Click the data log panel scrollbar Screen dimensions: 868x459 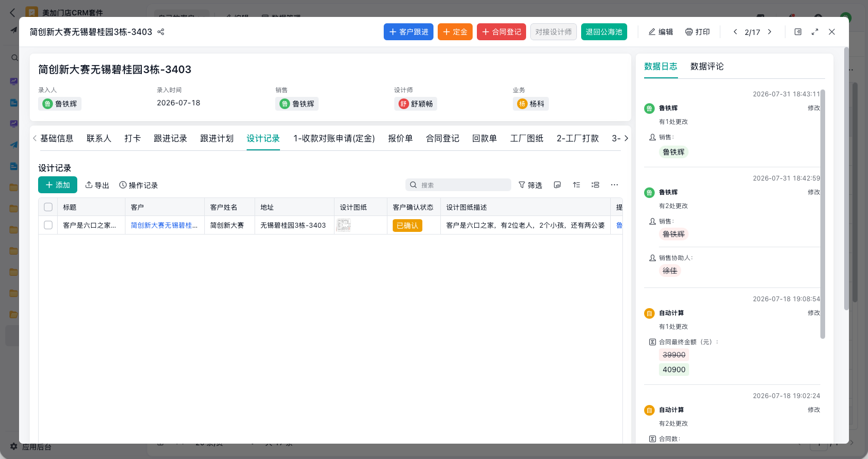click(822, 213)
